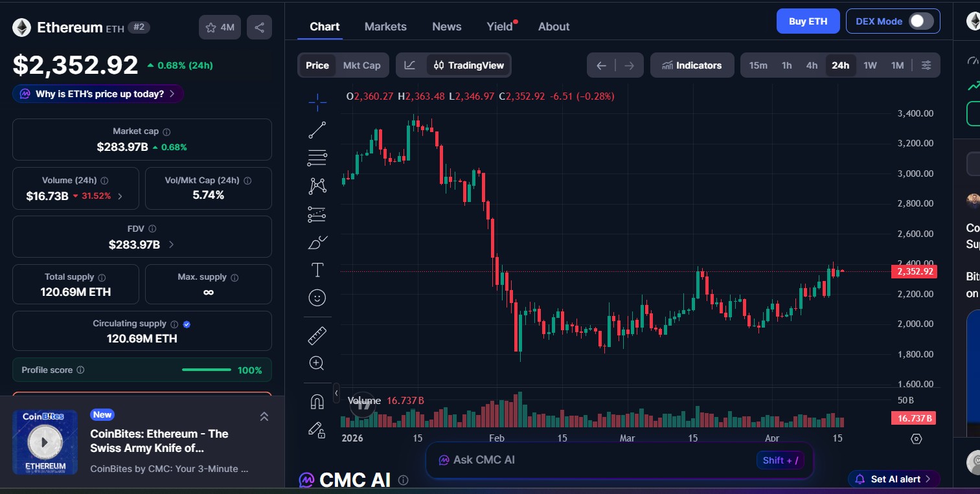The width and height of the screenshot is (980, 494).
Task: Collapse the CoinBites promo banner
Action: pos(264,416)
